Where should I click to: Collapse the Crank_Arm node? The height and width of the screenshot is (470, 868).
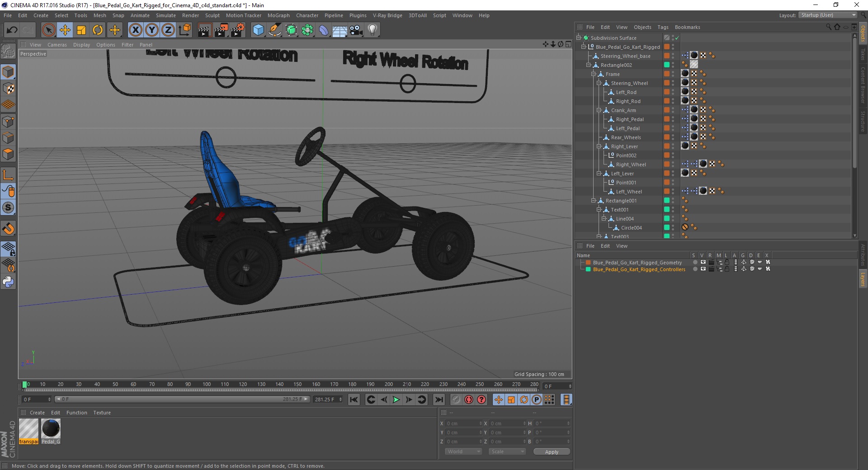[x=599, y=110]
